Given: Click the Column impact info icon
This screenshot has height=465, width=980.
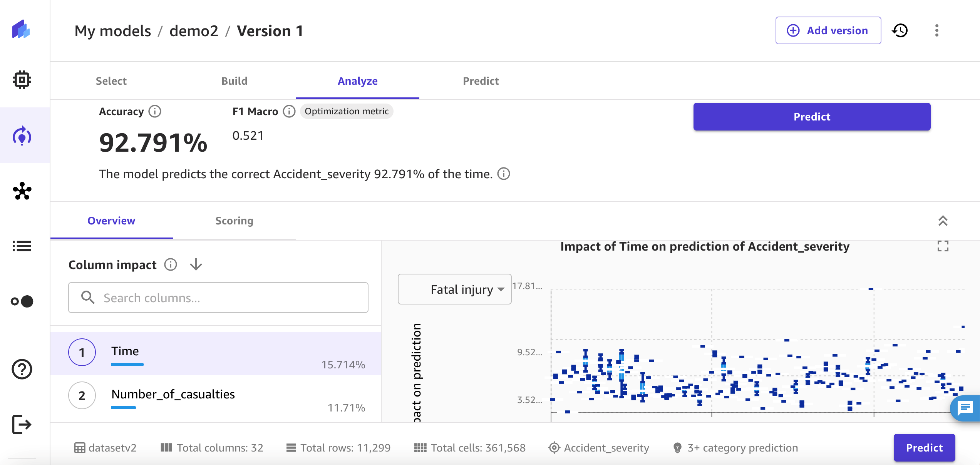Looking at the screenshot, I should [x=171, y=265].
